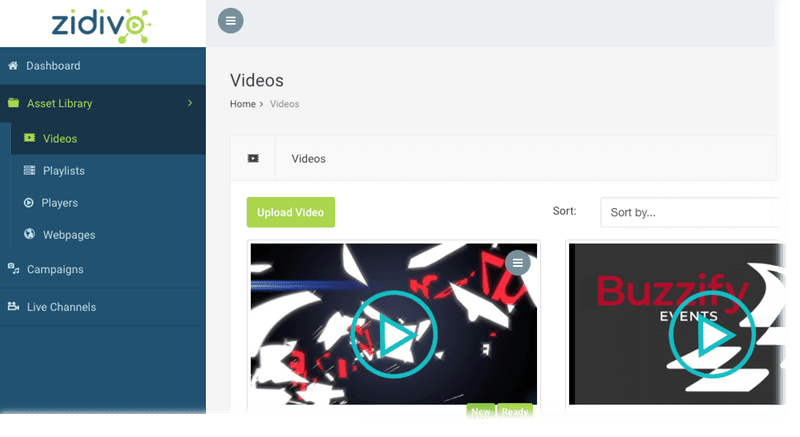Open the first video's options menu icon
800x437 pixels.
517,263
